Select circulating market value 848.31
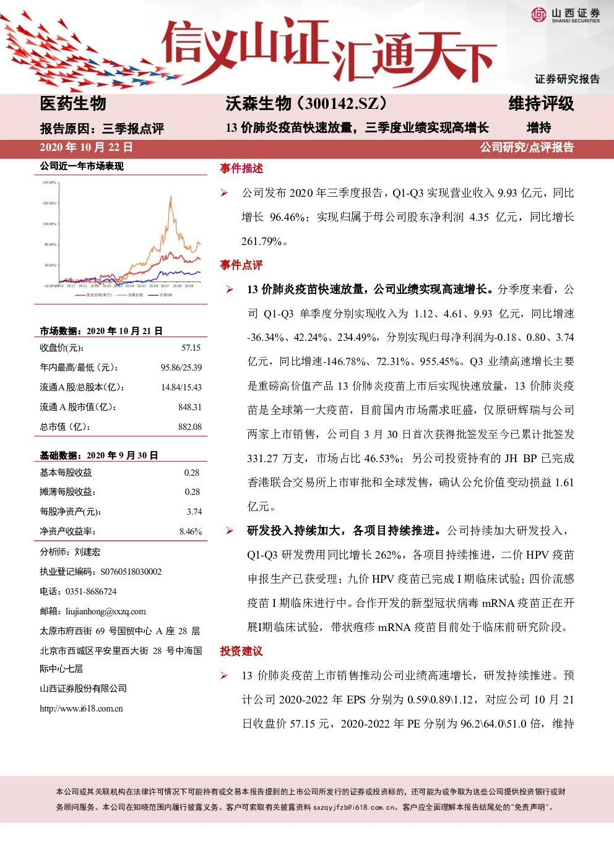Image resolution: width=614 pixels, height=868 pixels. click(190, 408)
